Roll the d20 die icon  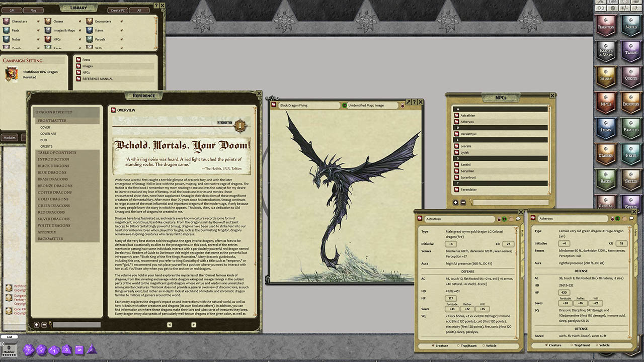click(29, 350)
